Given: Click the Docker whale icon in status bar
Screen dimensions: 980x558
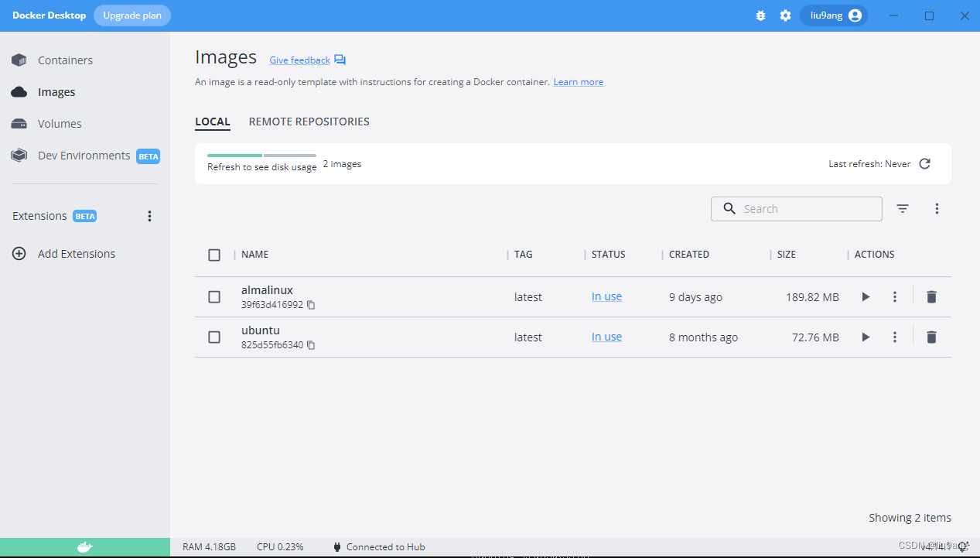Looking at the screenshot, I should [85, 547].
